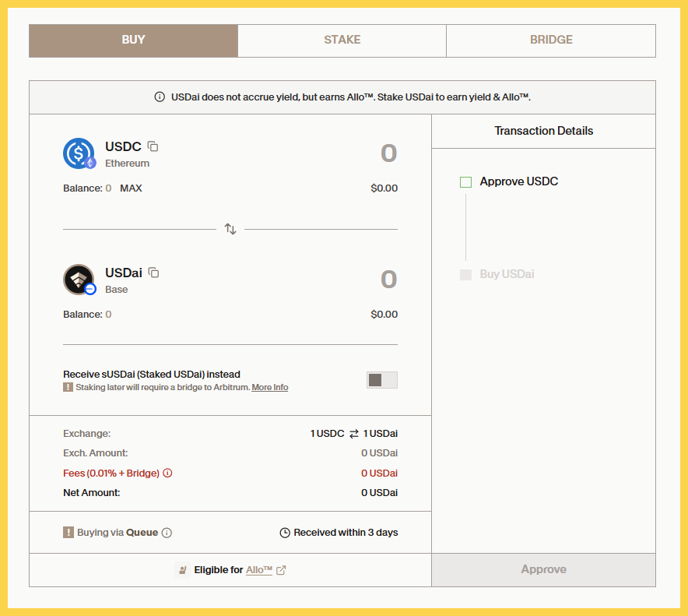The image size is (688, 616).
Task: Click the USDai amount field showing 0
Action: coord(389,280)
